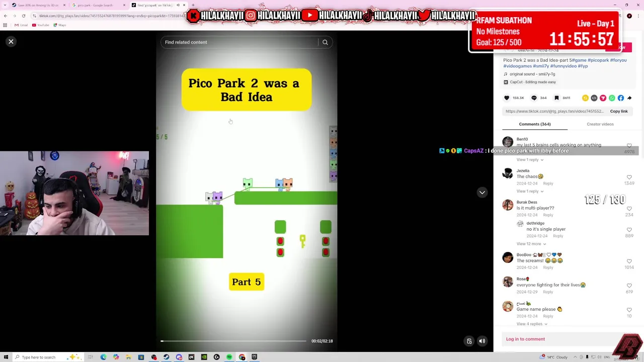Click the icon left of the volume button

pos(469,341)
